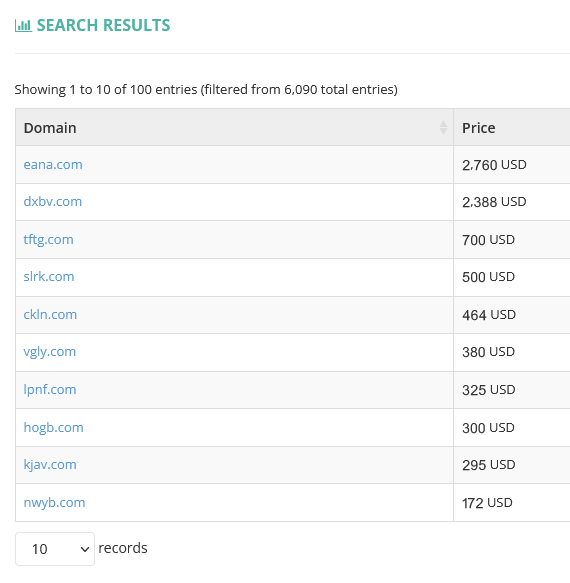Open the nwyb.com domain link
The image size is (570, 583).
coord(54,503)
